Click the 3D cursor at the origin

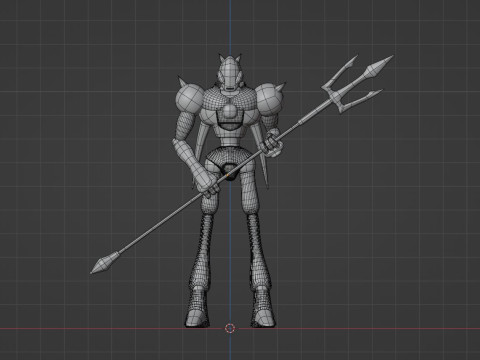coord(230,328)
